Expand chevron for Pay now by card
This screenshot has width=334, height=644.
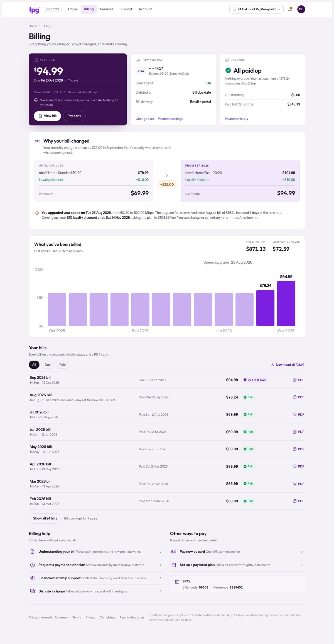point(302,552)
